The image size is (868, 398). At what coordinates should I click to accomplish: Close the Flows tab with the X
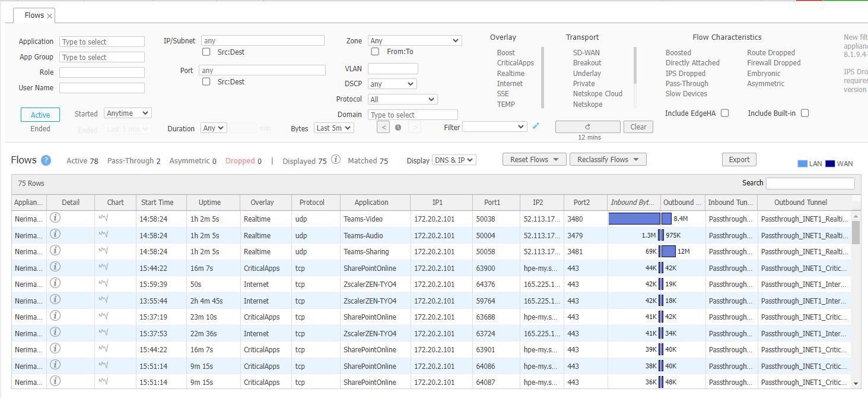50,16
